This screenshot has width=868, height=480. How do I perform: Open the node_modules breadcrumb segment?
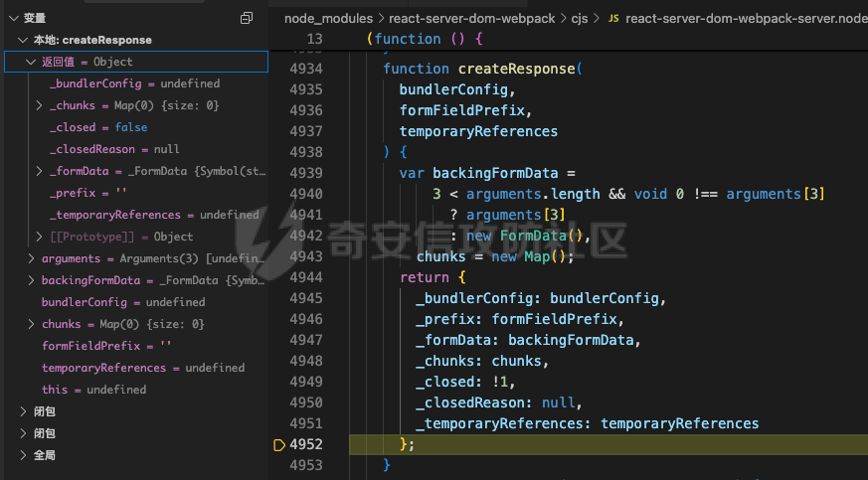(327, 19)
